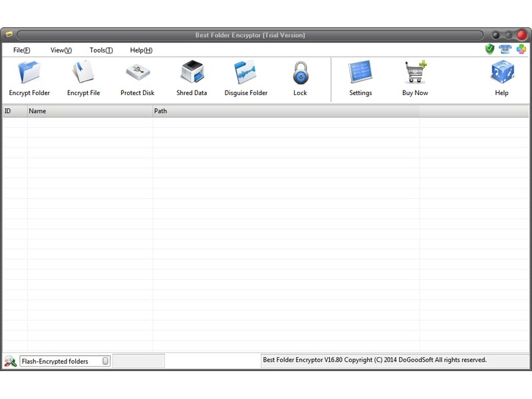Click the Buy Now shopping cart

415,72
